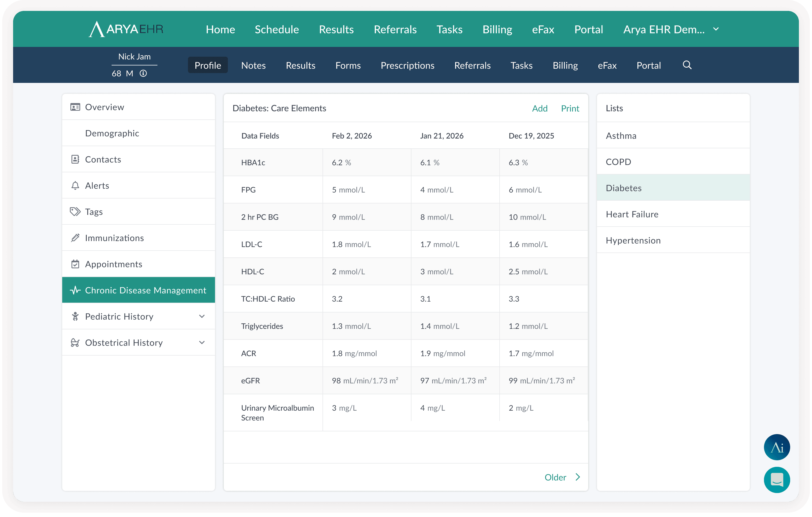The width and height of the screenshot is (812, 517).
Task: Switch to patient Notes tab
Action: pyautogui.click(x=253, y=65)
